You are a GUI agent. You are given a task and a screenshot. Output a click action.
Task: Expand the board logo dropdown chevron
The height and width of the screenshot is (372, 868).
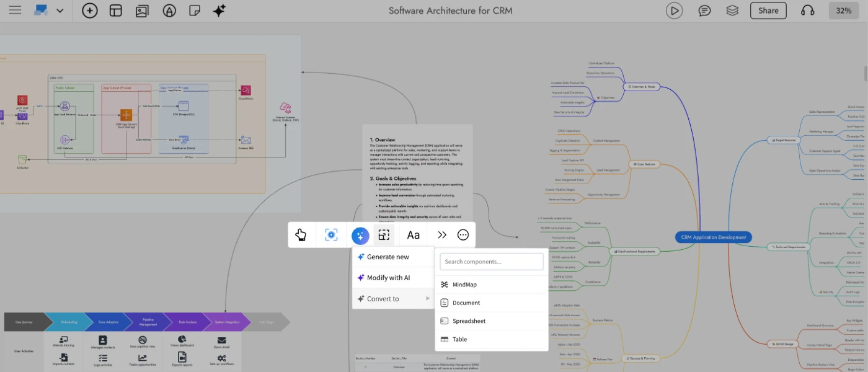60,11
